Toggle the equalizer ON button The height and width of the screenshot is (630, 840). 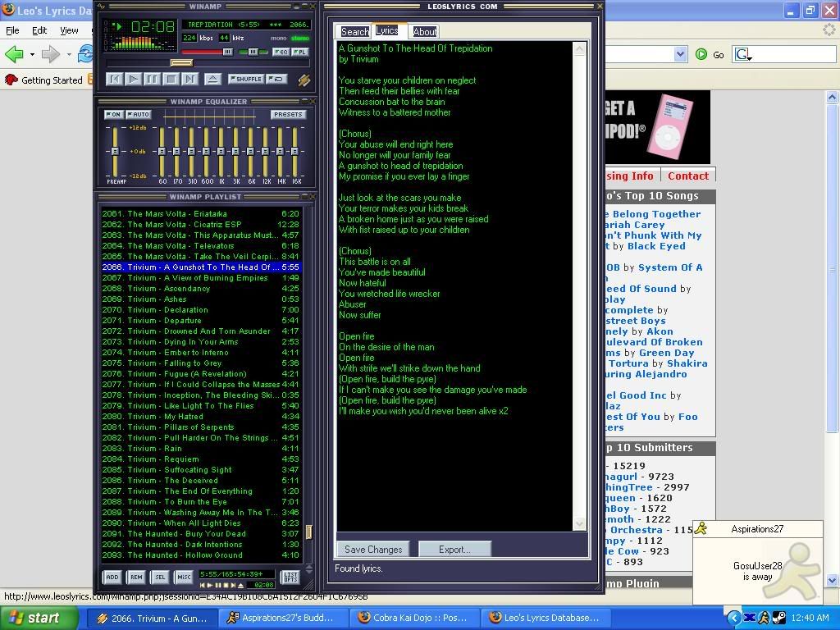pyautogui.click(x=113, y=115)
